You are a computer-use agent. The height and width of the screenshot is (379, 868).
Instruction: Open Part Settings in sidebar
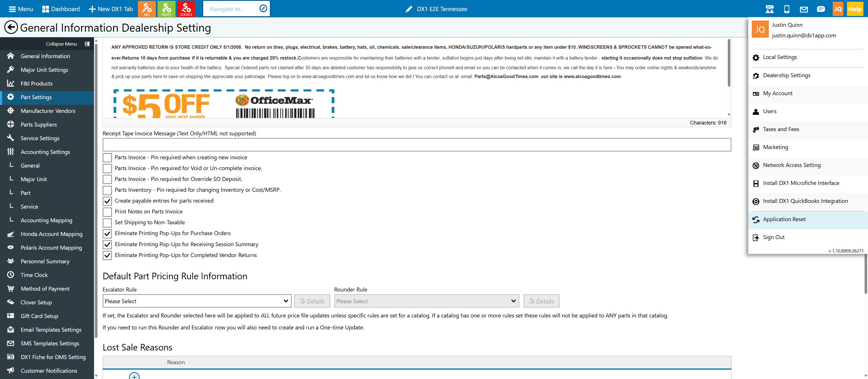pos(47,97)
